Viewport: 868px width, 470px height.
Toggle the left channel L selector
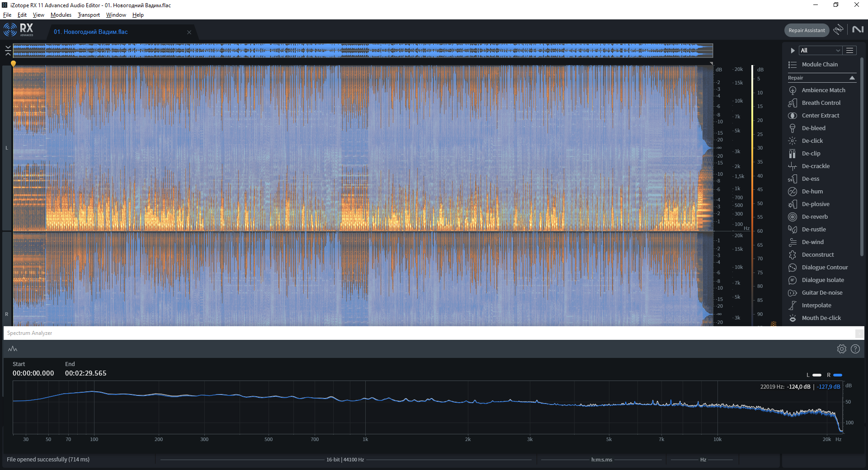(x=7, y=148)
